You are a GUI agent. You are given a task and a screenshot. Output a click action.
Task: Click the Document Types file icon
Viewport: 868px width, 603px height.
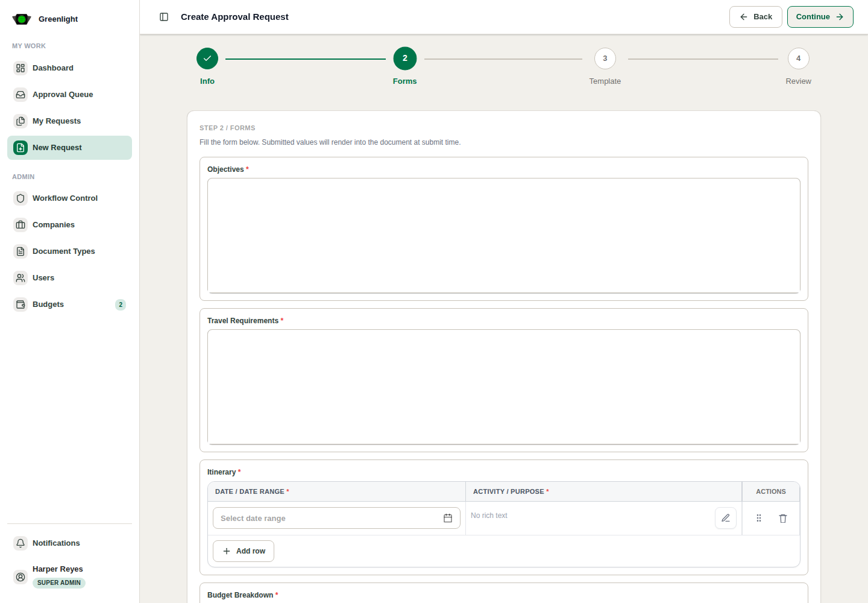pyautogui.click(x=20, y=251)
